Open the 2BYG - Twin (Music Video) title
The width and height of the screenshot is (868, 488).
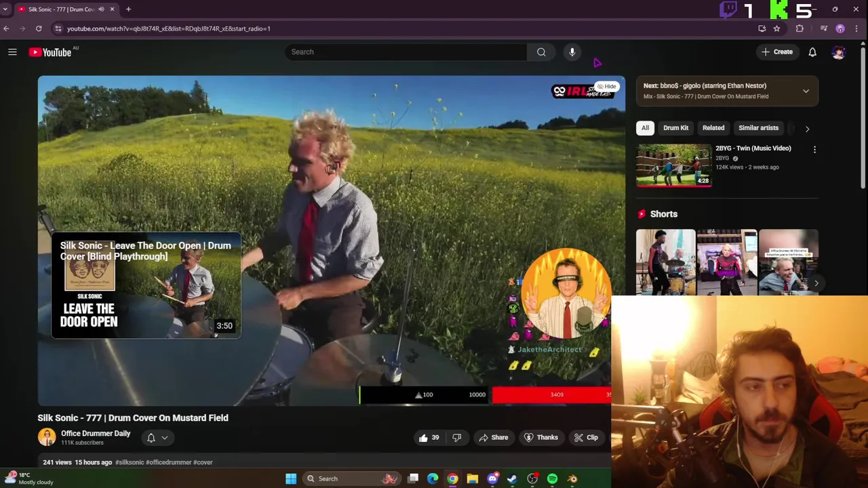pos(753,148)
